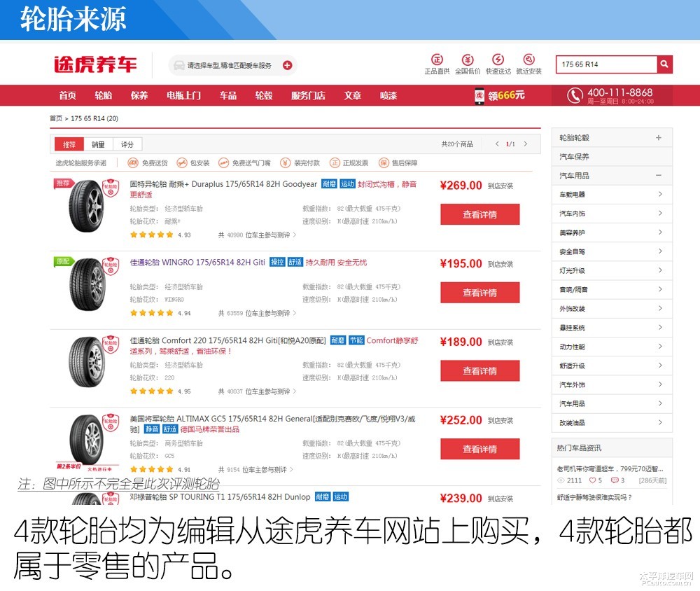
Task: Open the Giti WINGRO tire image
Action: 87,284
